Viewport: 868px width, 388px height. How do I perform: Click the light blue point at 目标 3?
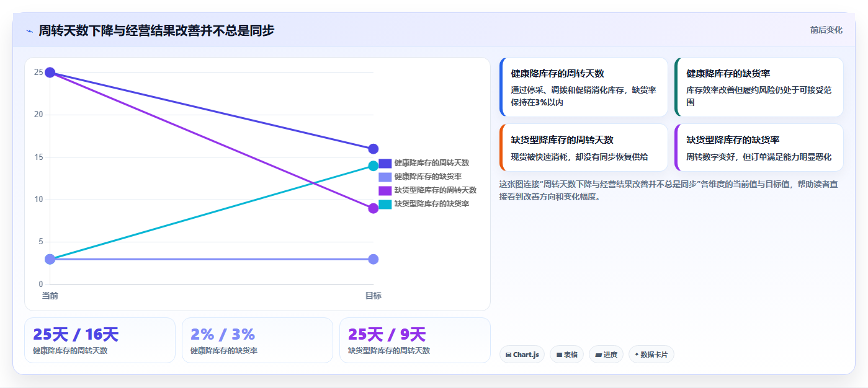click(373, 259)
